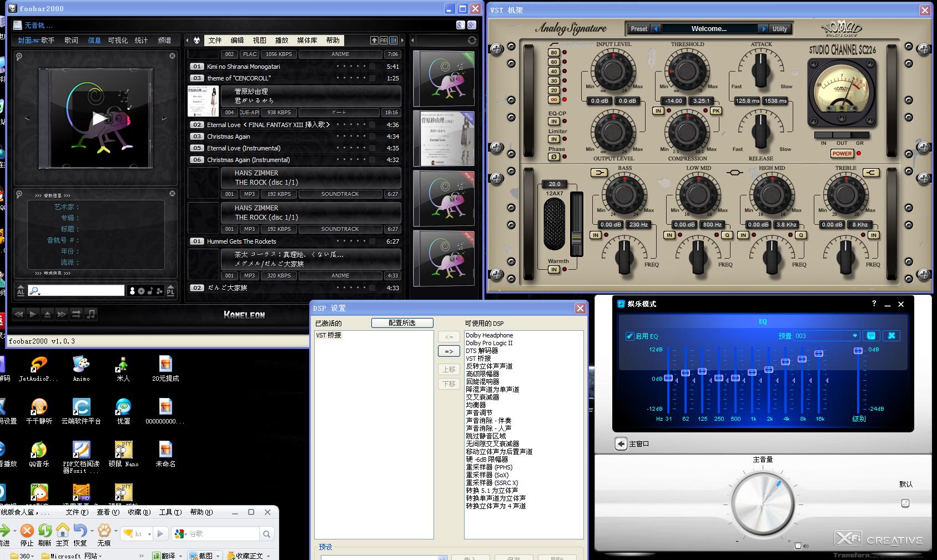The height and width of the screenshot is (560, 937).
Task: Click the => button in DSP 设置
Action: click(x=449, y=351)
